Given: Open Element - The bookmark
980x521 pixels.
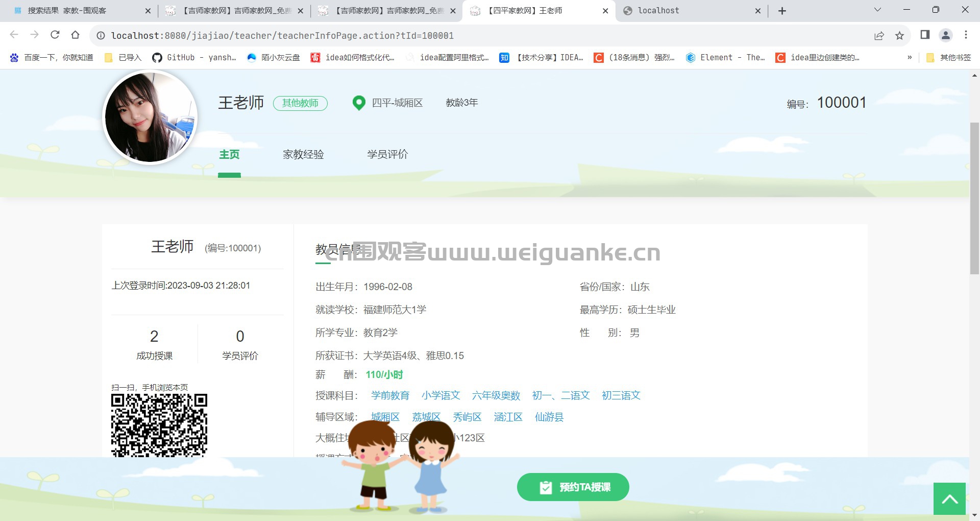Looking at the screenshot, I should coord(725,57).
